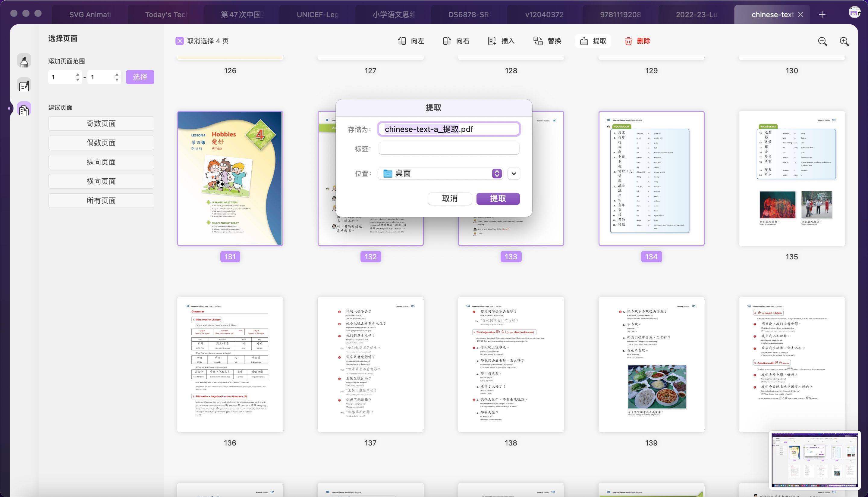Image resolution: width=868 pixels, height=497 pixels.
Task: Switch to the DS6878-SR tab
Action: pos(469,14)
